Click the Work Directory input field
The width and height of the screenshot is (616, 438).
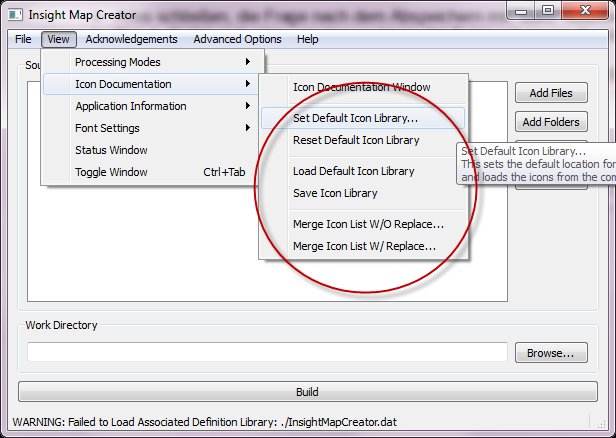(x=267, y=352)
